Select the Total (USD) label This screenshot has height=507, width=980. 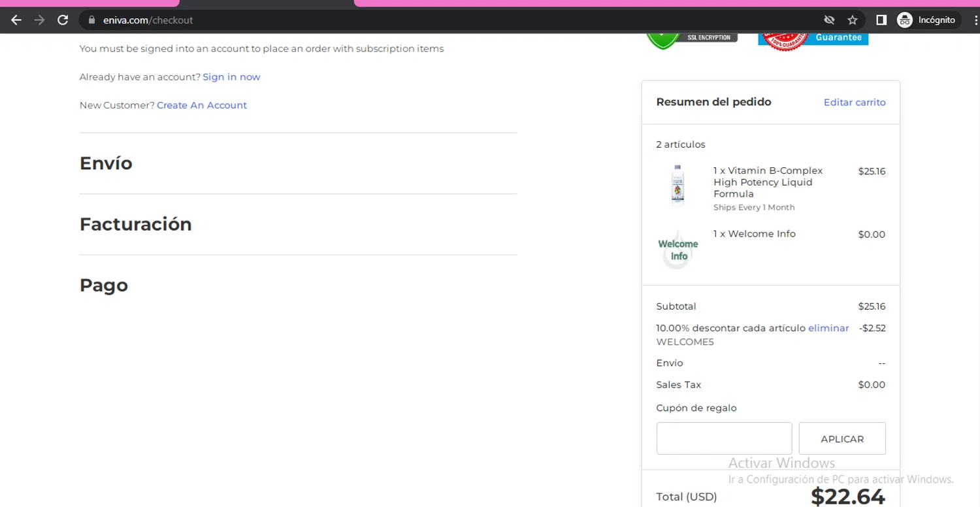[686, 497]
